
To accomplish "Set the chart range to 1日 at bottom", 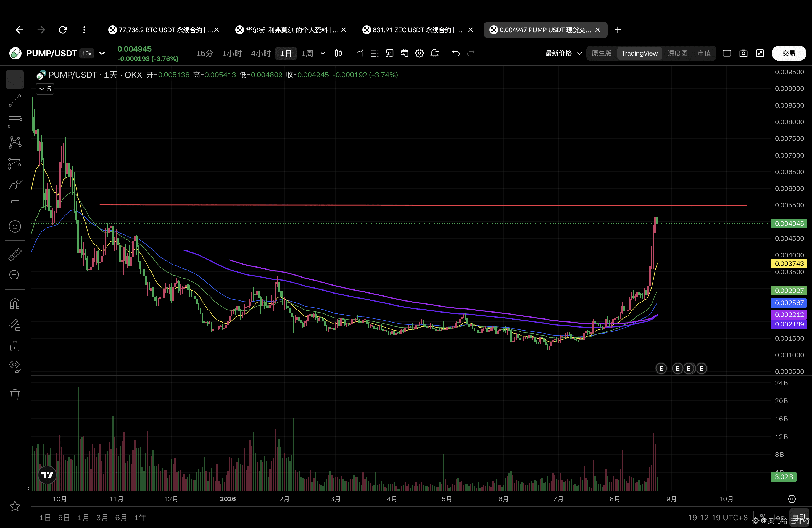I will (45, 518).
